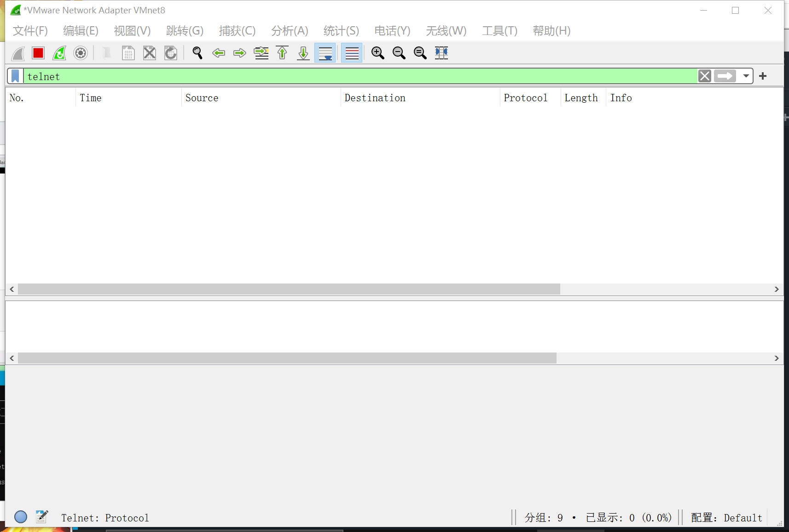Click packet list scrollbar right arrow
The height and width of the screenshot is (532, 789).
point(777,289)
